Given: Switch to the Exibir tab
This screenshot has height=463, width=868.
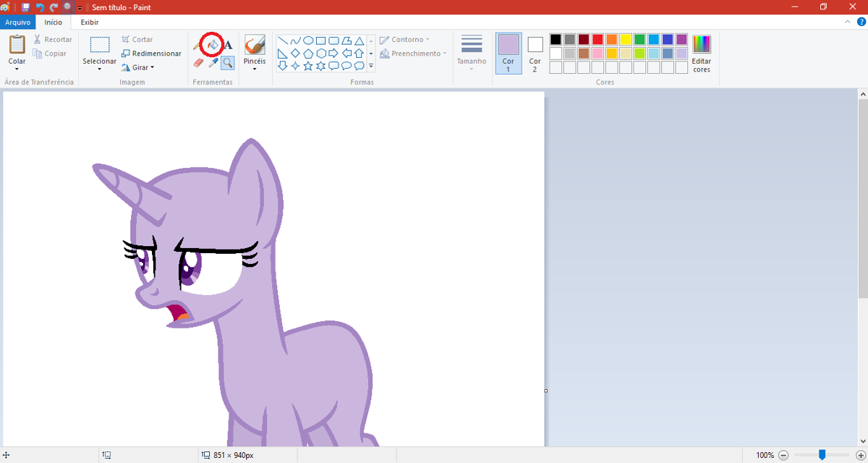Looking at the screenshot, I should (x=88, y=22).
